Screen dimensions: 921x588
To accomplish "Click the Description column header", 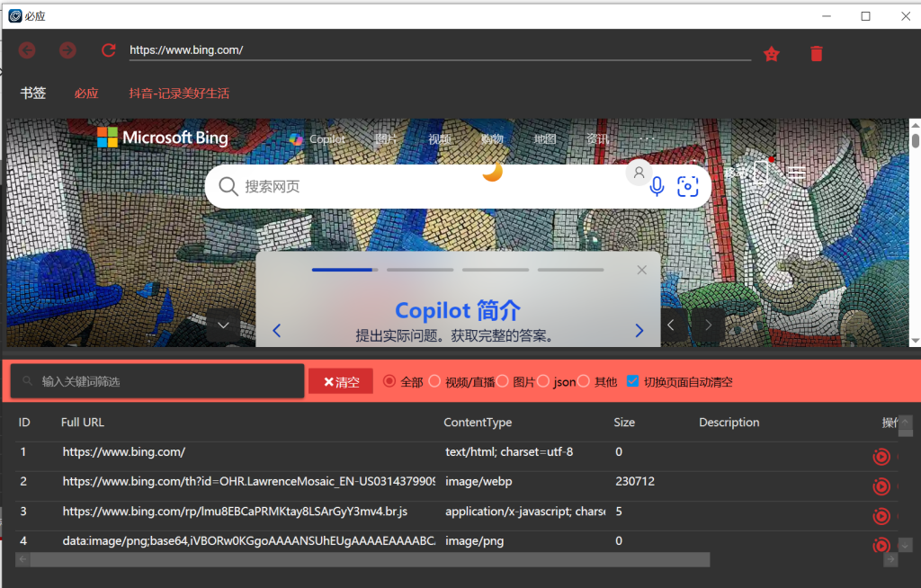I will point(729,423).
